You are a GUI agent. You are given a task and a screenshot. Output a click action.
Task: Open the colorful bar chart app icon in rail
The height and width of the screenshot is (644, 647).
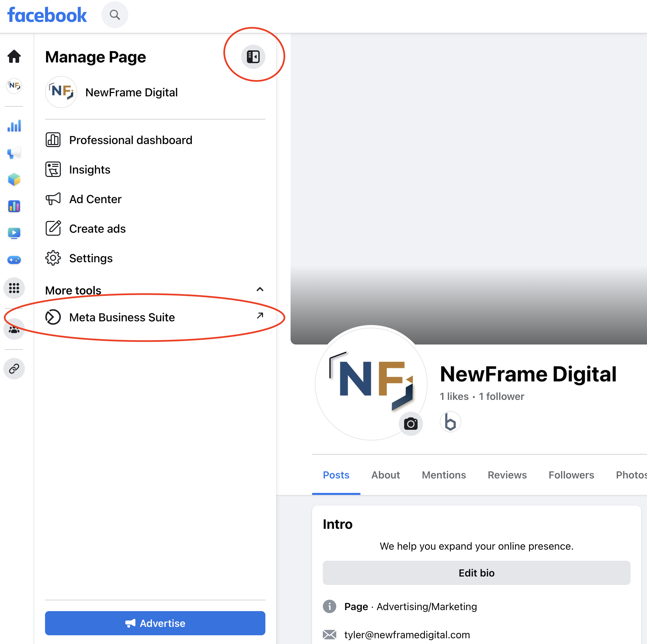click(x=14, y=206)
